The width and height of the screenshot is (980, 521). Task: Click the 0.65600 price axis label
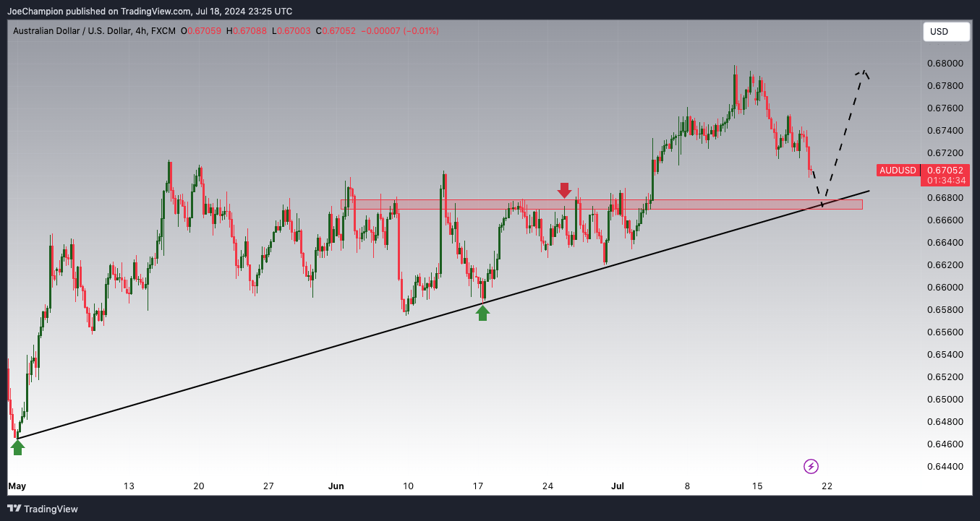[945, 332]
